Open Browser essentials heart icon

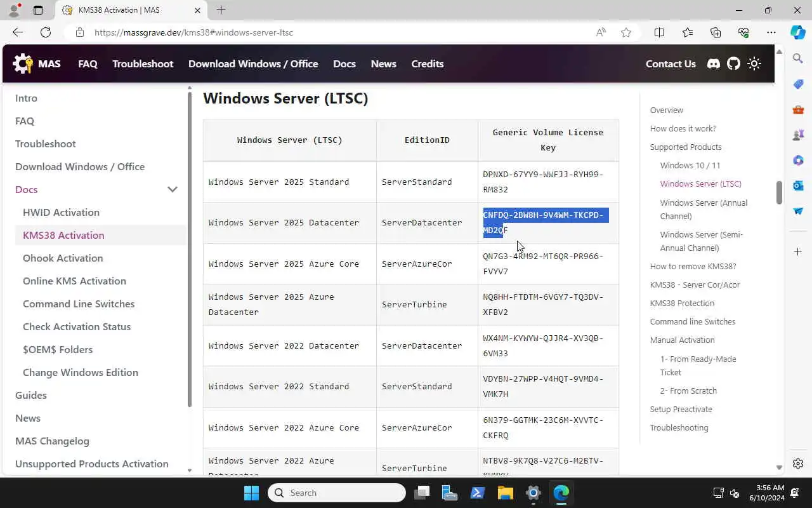(x=743, y=32)
